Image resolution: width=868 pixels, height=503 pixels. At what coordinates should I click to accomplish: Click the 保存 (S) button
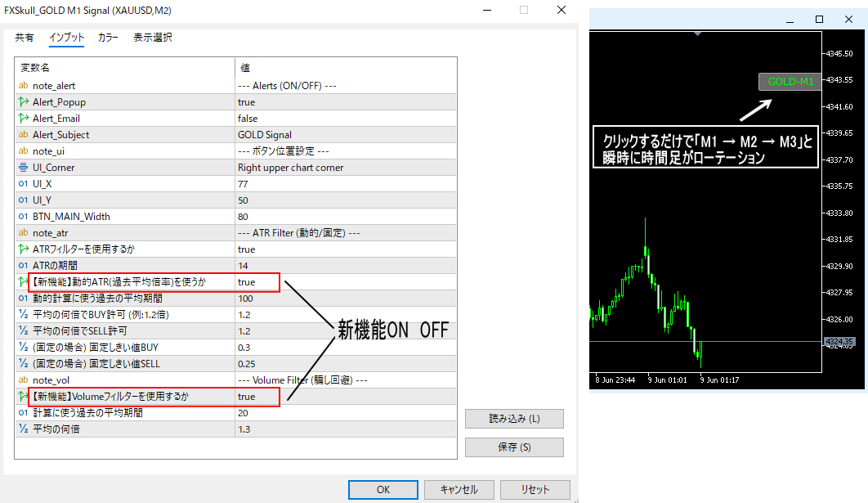(x=514, y=447)
